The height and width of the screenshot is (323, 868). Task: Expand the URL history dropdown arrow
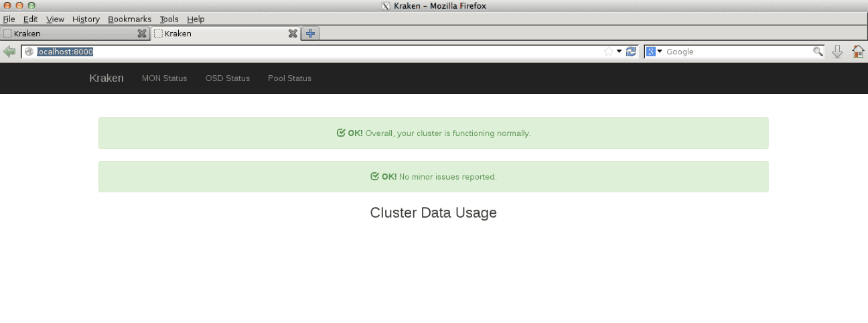[620, 52]
